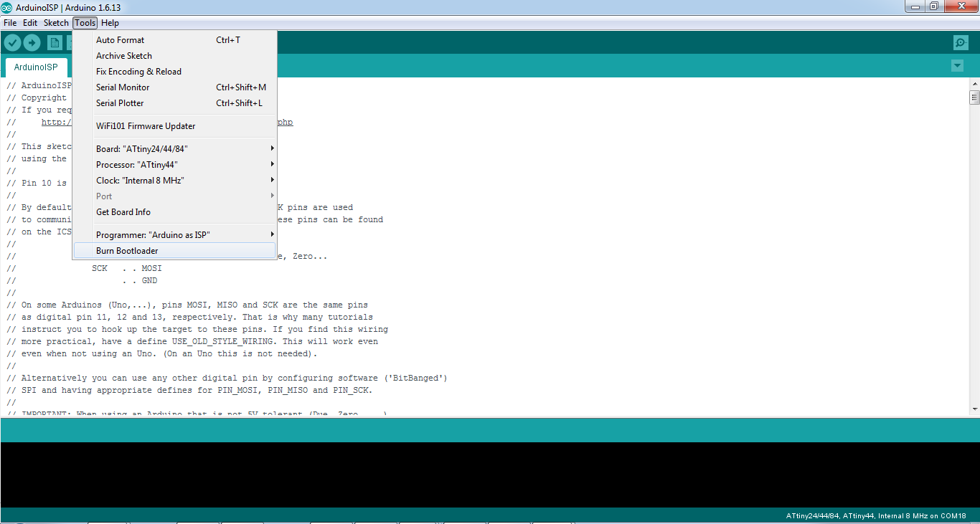Click the line starting "as digital pin 11"
This screenshot has height=524, width=980.
point(189,318)
